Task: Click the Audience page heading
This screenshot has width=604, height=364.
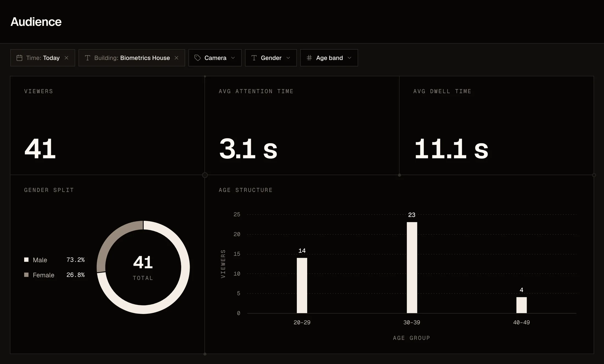Action: click(x=36, y=22)
